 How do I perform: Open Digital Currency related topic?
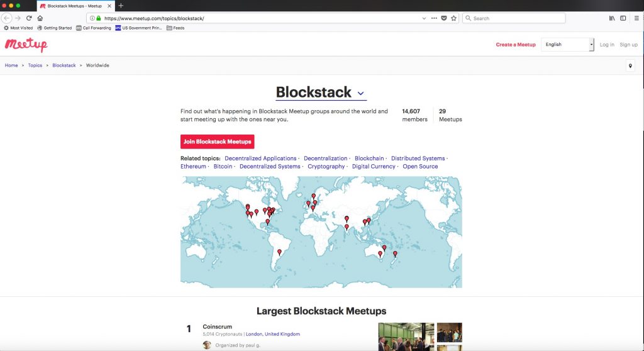[374, 167]
